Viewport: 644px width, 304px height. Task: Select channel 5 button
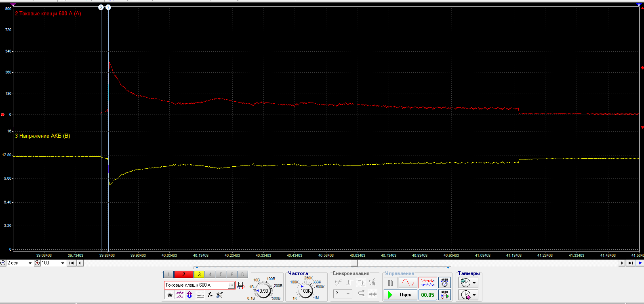click(x=221, y=275)
